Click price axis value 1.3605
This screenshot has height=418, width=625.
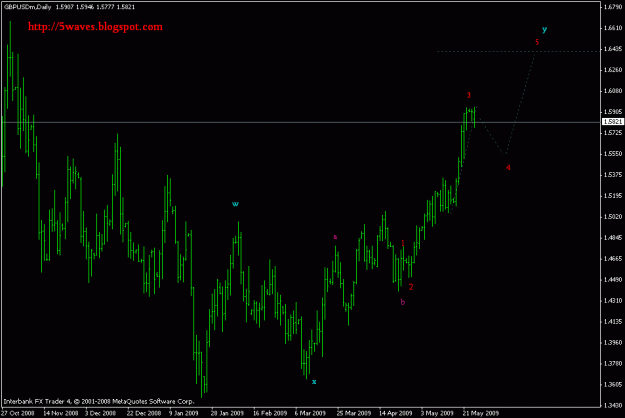point(613,385)
